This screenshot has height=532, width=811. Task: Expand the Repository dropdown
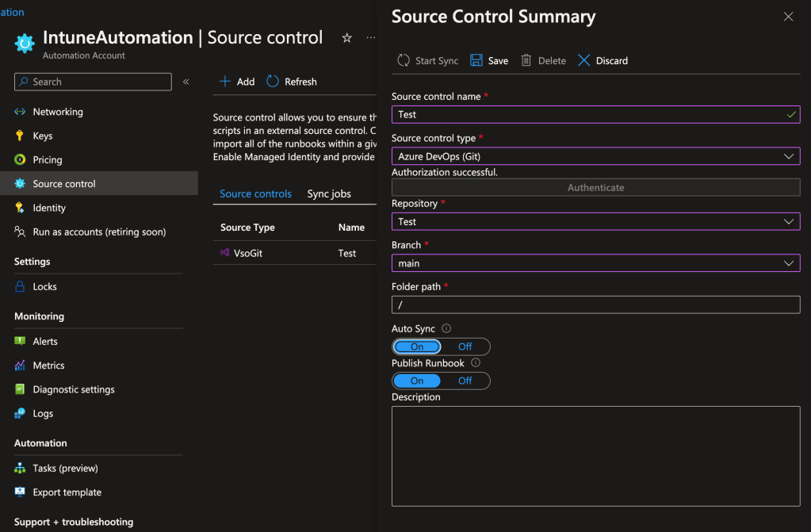pos(595,222)
